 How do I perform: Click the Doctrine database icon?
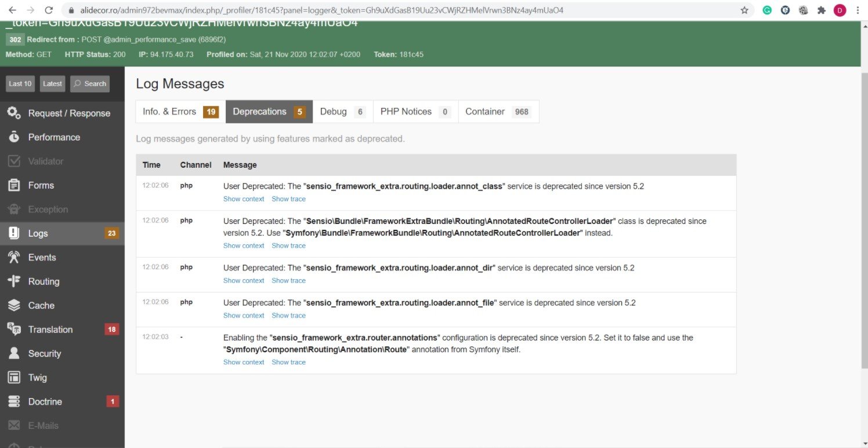coord(14,402)
